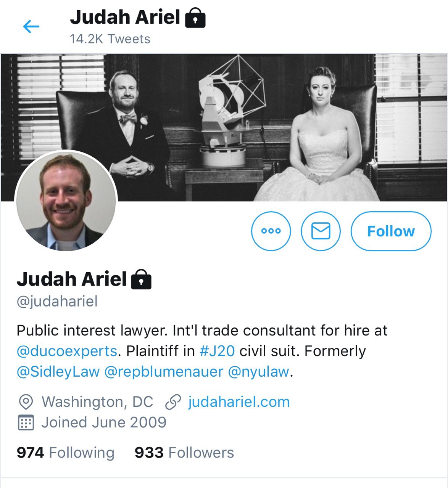Go back using the blue arrow
This screenshot has width=448, height=488.
tap(31, 26)
